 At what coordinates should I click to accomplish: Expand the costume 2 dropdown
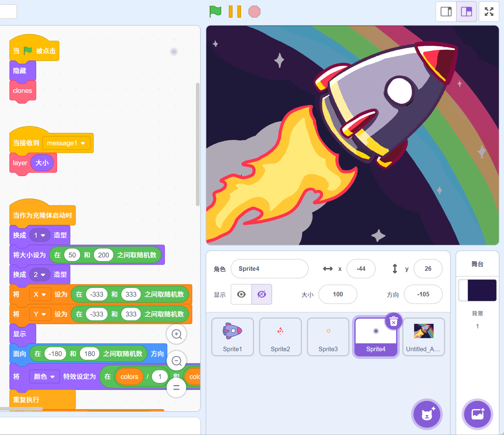click(43, 275)
